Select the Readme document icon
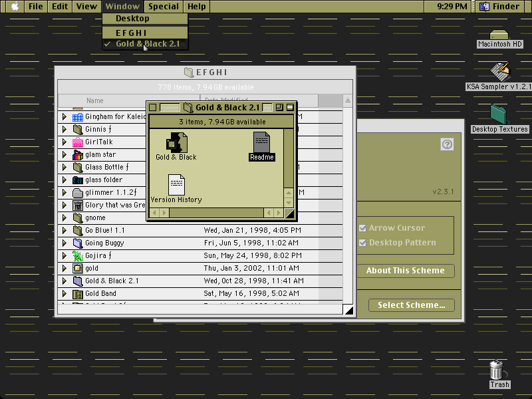The width and height of the screenshot is (532, 399). click(261, 142)
